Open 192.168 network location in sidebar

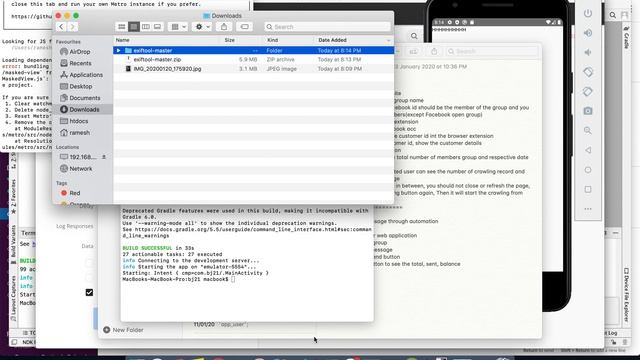(78, 157)
